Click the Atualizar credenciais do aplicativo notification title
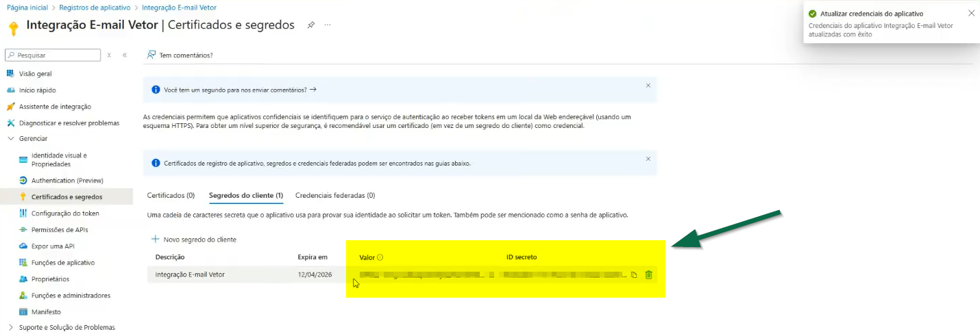 tap(871, 14)
